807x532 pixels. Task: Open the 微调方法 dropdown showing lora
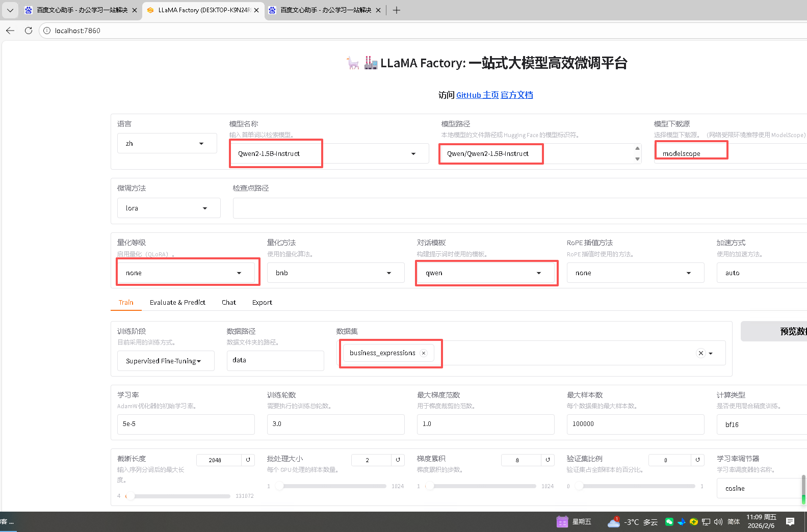coord(169,208)
